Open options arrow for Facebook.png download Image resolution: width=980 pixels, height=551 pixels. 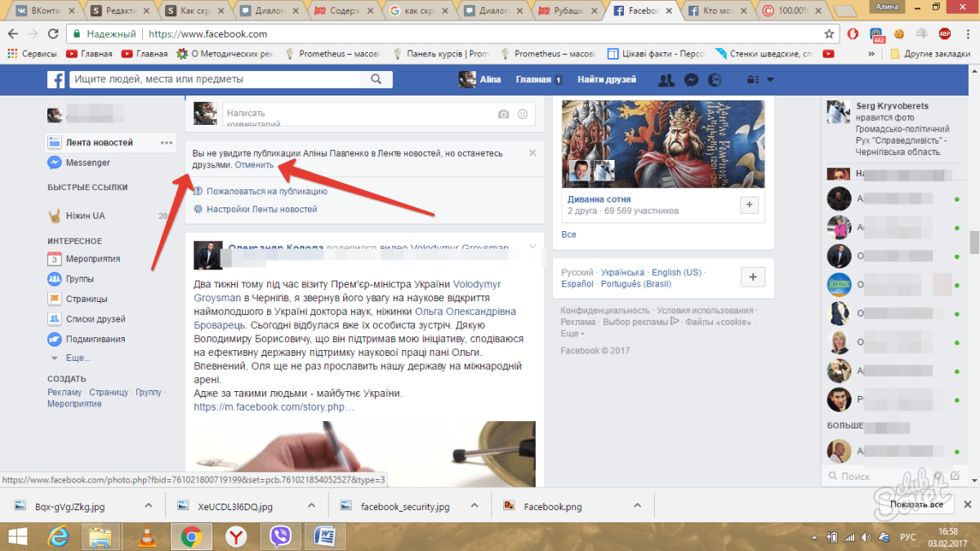coord(635,505)
